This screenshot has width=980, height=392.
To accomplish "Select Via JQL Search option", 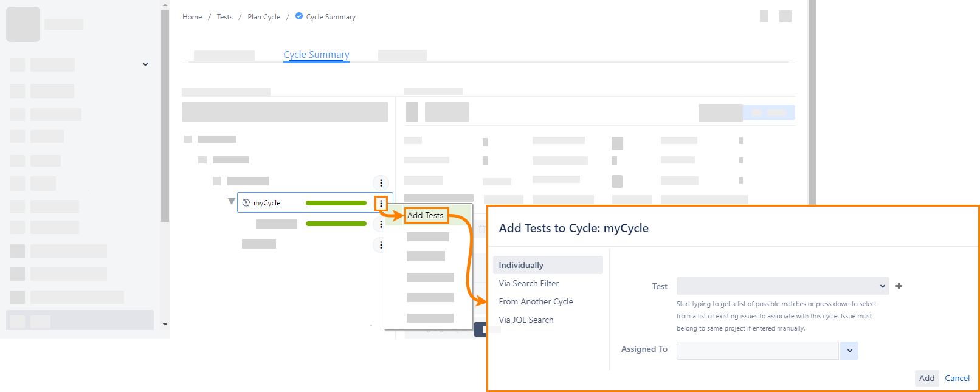I will pyautogui.click(x=526, y=320).
